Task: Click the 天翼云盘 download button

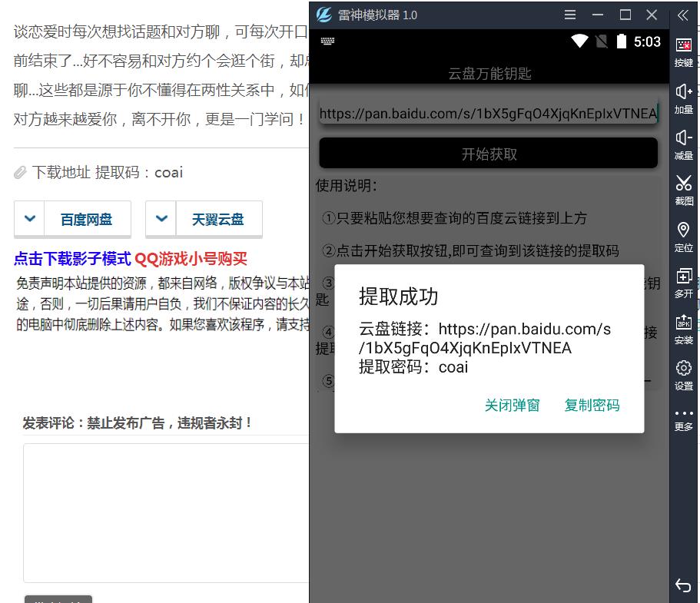Action: (x=219, y=219)
